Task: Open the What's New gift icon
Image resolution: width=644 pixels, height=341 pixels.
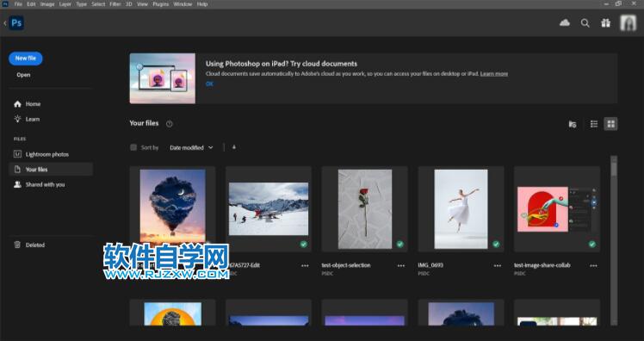Action: [x=606, y=23]
